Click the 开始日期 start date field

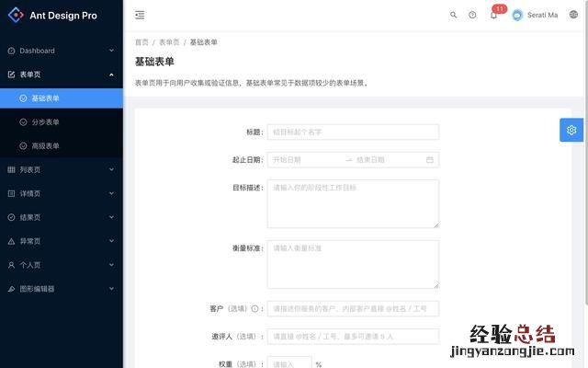click(x=306, y=159)
